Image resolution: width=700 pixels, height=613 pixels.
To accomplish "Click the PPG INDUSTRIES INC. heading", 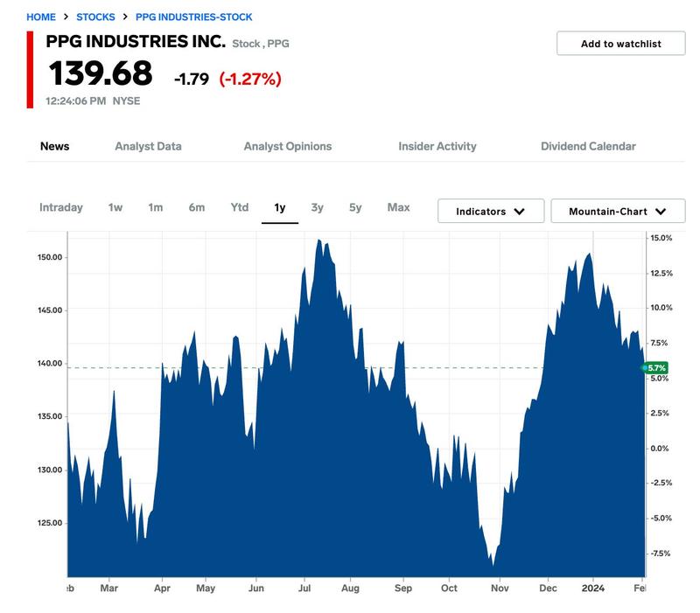I will pos(136,41).
